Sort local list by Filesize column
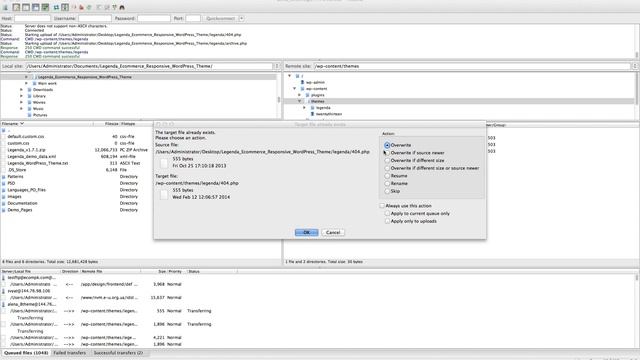640x360 pixels. [x=107, y=124]
